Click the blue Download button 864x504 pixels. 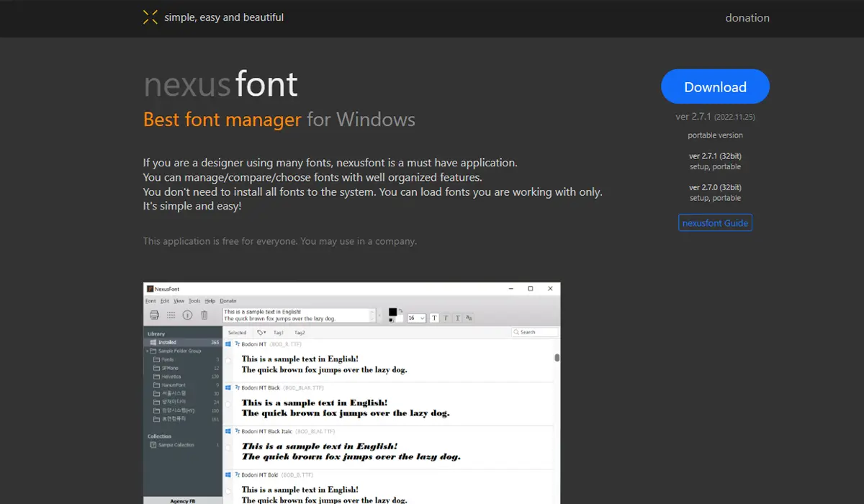tap(715, 87)
